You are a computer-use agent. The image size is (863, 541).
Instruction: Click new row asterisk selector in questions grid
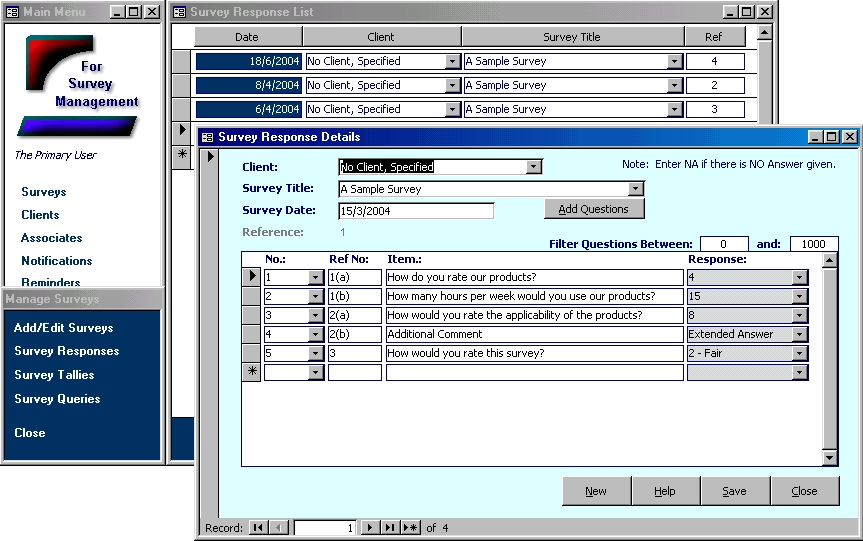(252, 372)
